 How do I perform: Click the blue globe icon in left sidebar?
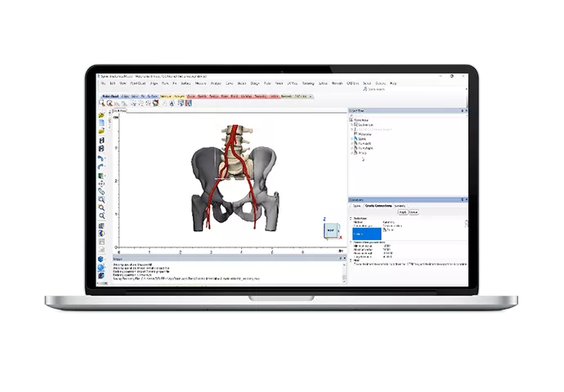pos(101,268)
